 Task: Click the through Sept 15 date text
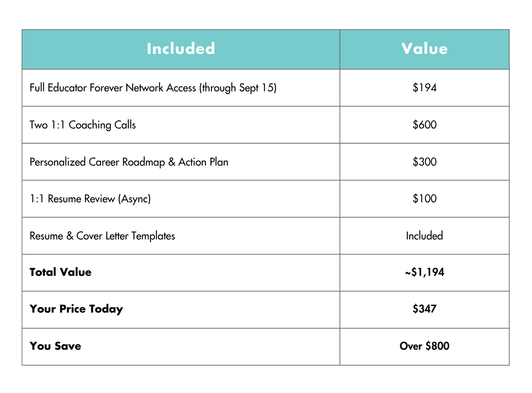(238, 88)
